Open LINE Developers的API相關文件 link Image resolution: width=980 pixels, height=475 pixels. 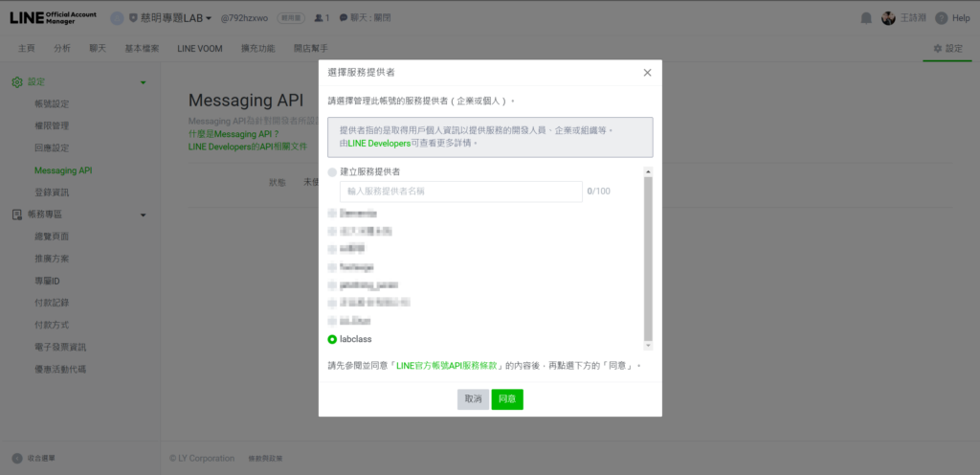[x=248, y=147]
